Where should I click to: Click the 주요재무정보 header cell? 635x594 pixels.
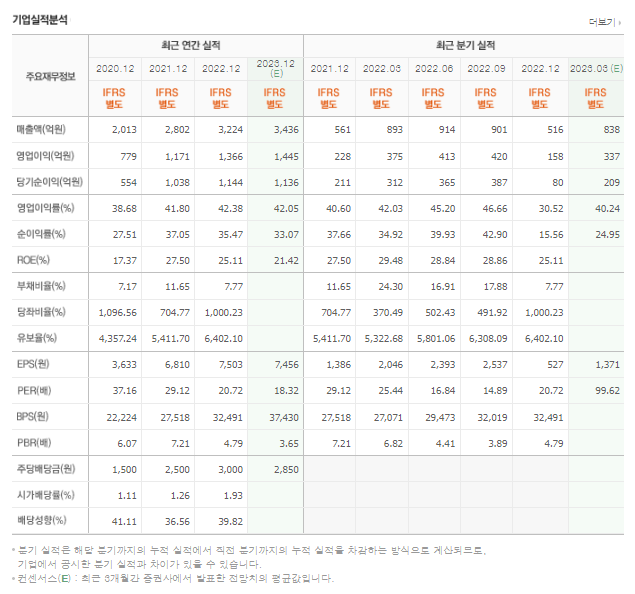point(51,77)
